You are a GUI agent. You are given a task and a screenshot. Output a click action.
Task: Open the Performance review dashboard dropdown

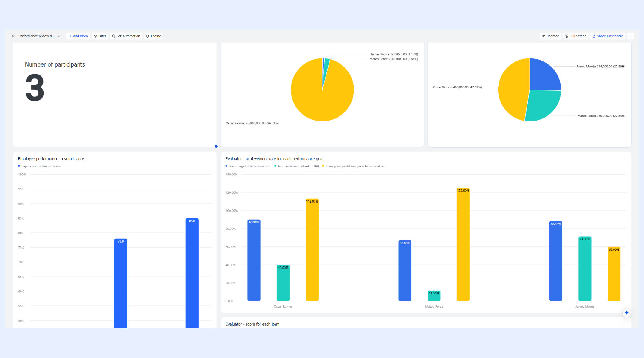[39, 36]
